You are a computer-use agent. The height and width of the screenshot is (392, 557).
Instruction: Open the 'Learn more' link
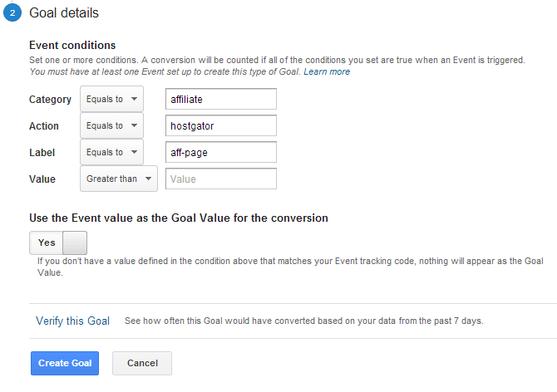point(327,71)
